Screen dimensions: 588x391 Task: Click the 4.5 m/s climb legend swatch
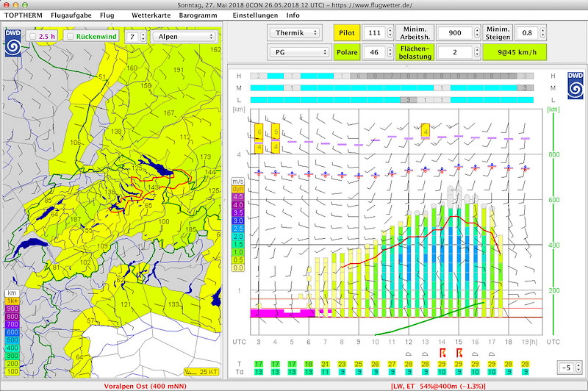(x=238, y=197)
